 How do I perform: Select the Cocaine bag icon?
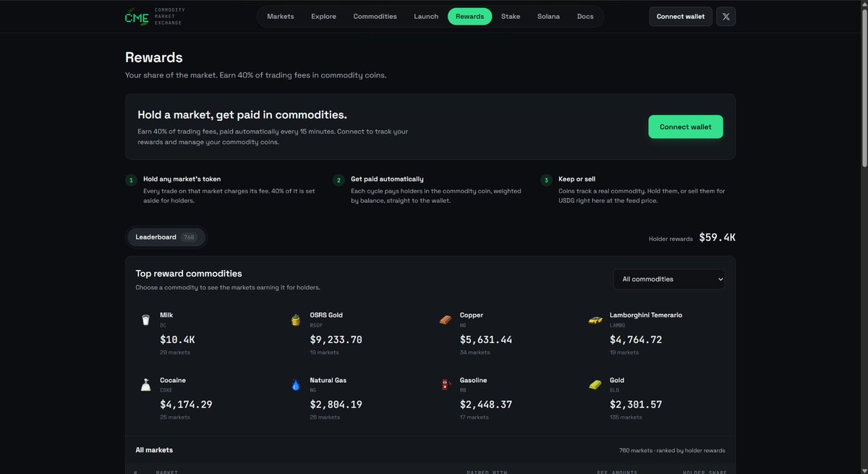click(145, 385)
